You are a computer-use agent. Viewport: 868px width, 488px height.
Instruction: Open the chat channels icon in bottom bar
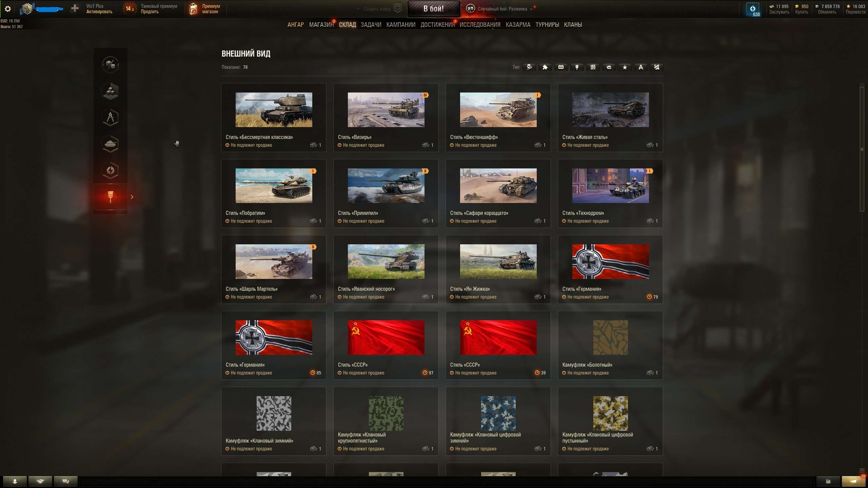[66, 481]
